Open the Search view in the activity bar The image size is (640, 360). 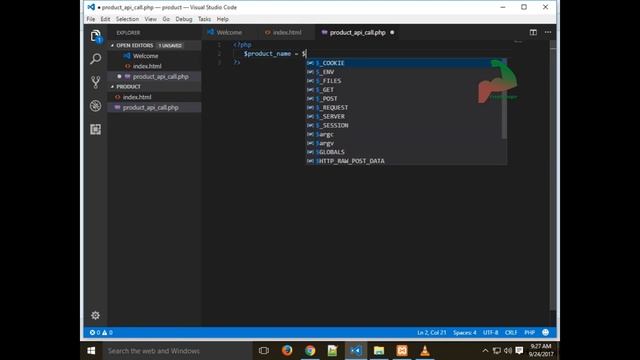point(96,59)
